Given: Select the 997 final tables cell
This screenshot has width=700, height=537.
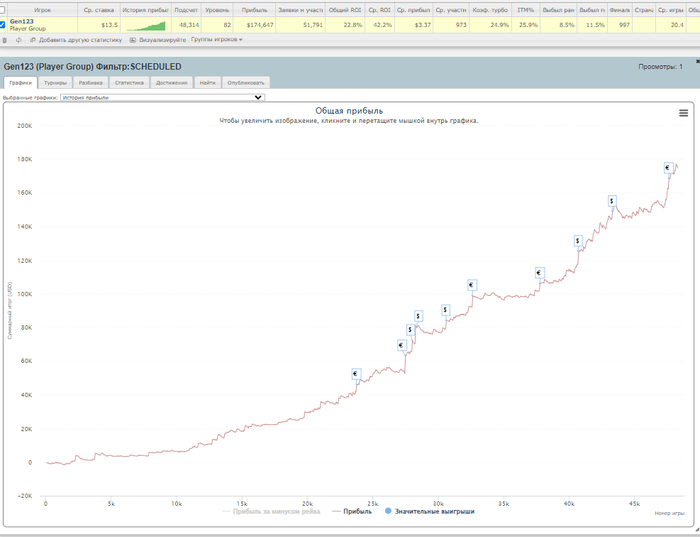Looking at the screenshot, I should (x=620, y=25).
